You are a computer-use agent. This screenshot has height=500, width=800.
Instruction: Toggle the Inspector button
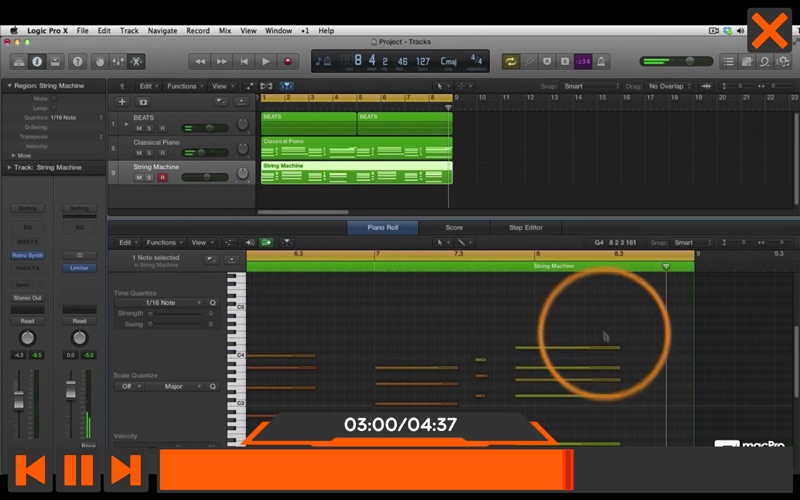(x=37, y=62)
